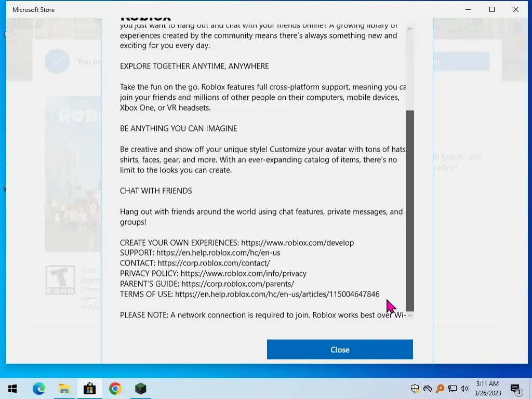This screenshot has height=399, width=532.
Task: Close the Roblox description dialog
Action: (340, 350)
